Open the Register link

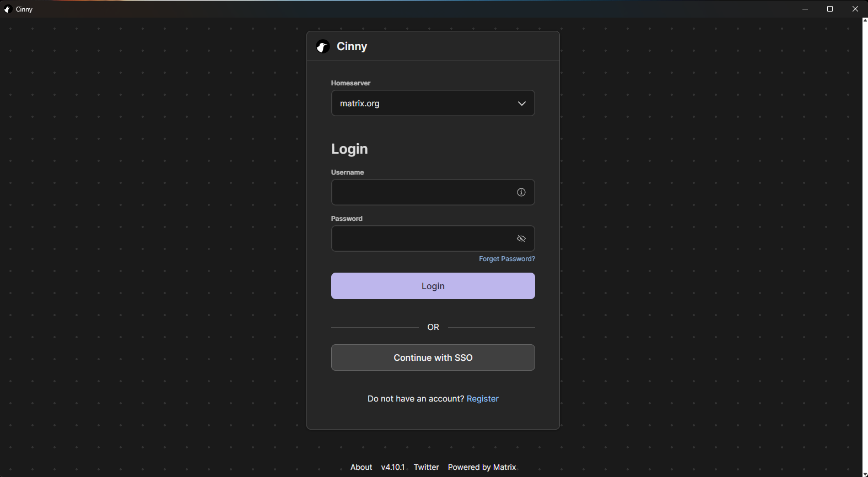pos(483,399)
